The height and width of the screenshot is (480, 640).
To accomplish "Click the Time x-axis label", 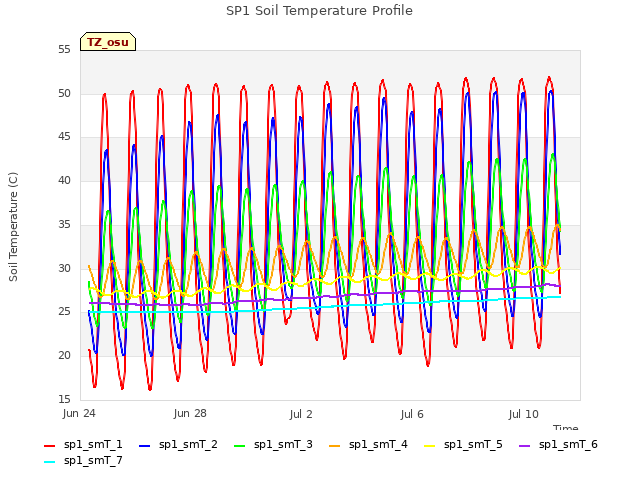I will click(x=566, y=427).
